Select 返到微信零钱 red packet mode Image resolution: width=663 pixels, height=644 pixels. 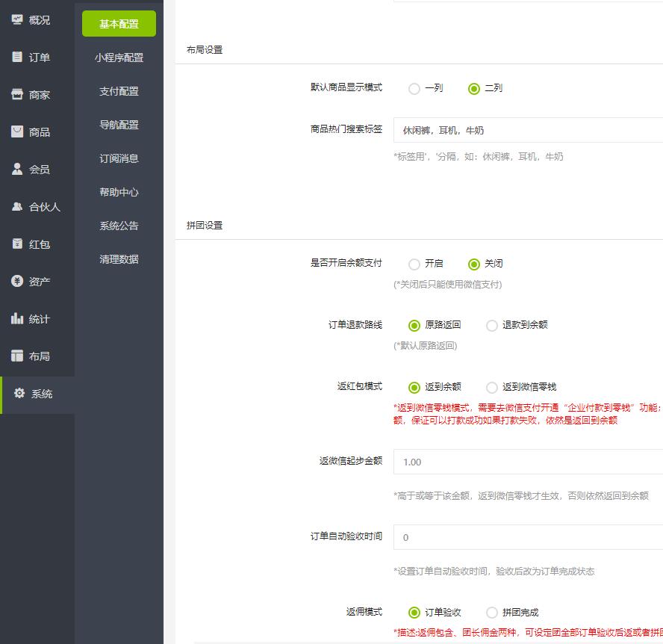tap(492, 387)
